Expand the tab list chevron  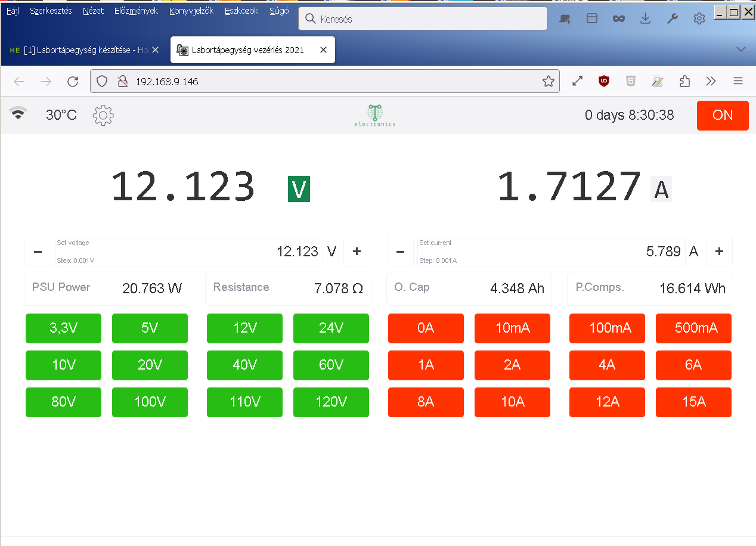741,49
